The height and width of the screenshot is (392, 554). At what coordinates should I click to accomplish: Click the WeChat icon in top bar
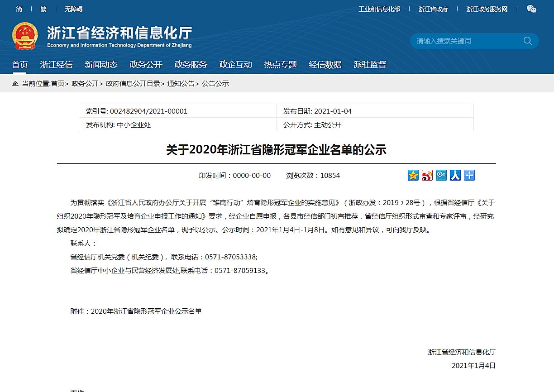pos(531,9)
